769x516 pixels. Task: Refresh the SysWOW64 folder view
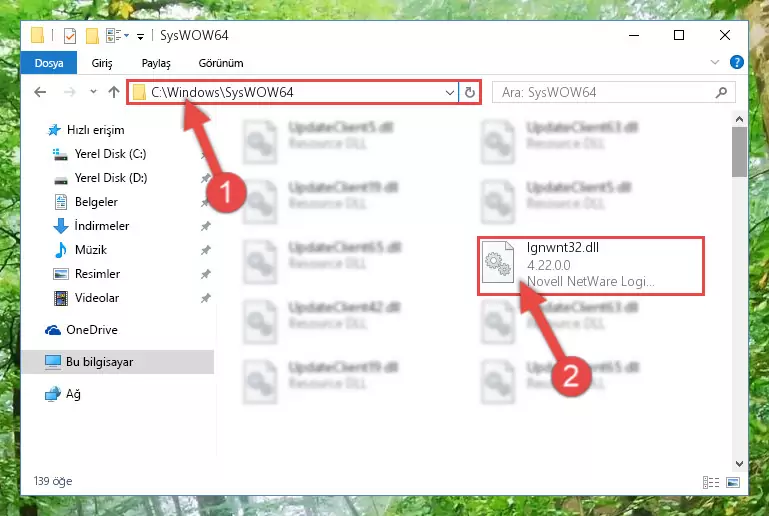click(x=470, y=92)
